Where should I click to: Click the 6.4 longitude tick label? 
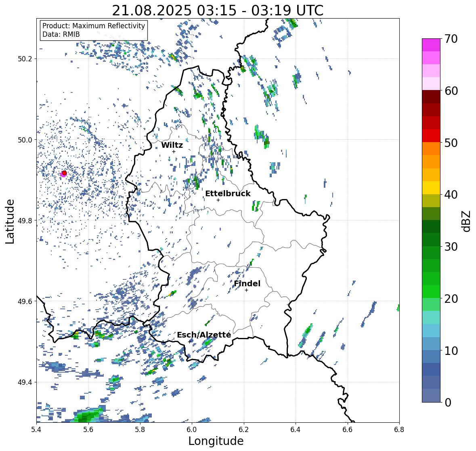[296, 430]
